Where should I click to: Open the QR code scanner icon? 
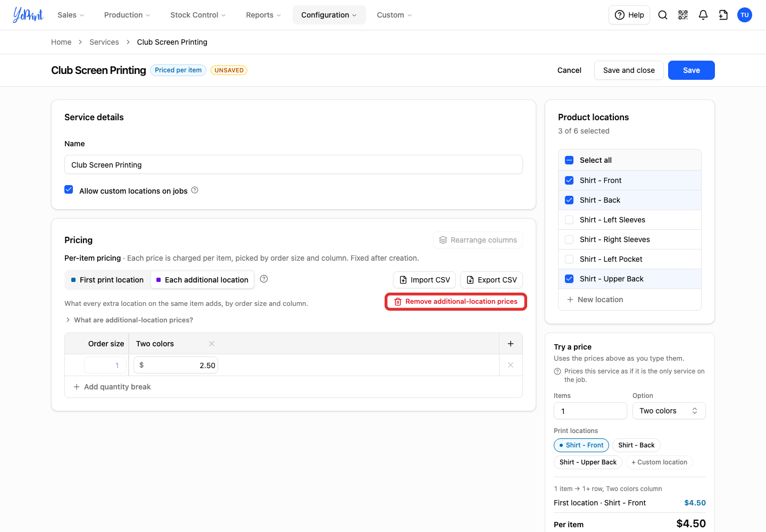683,15
